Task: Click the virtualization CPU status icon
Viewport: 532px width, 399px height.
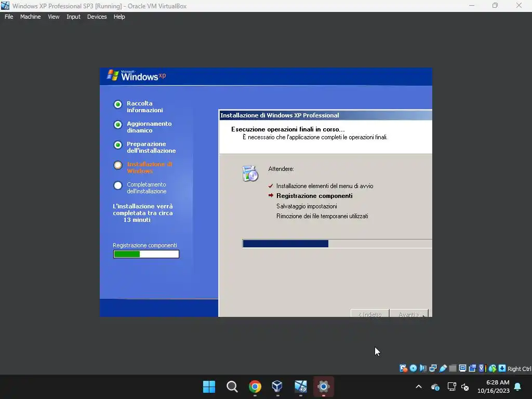Action: point(482,368)
